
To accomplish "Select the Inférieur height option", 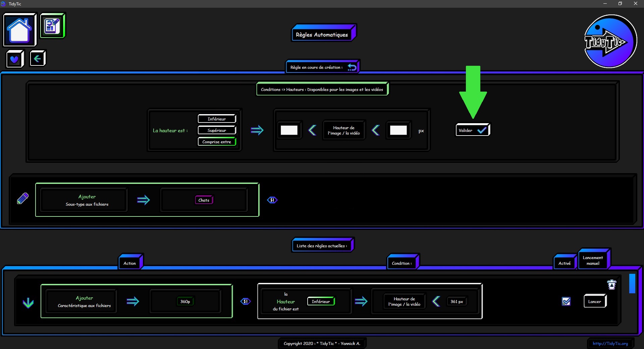I will (217, 119).
